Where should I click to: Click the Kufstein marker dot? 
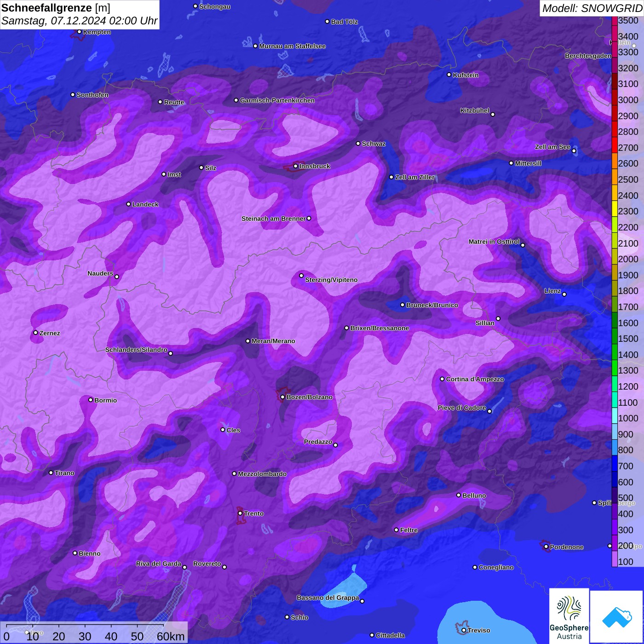pyautogui.click(x=449, y=75)
